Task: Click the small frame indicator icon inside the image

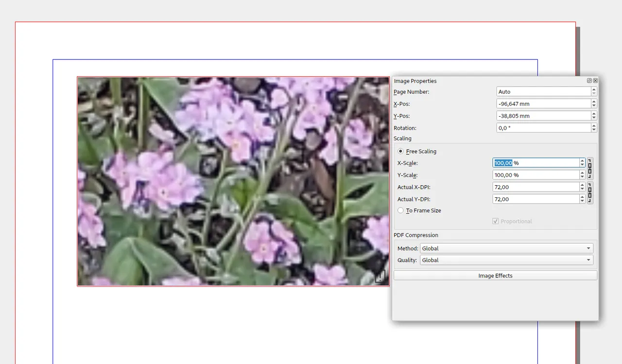Action: (381, 276)
